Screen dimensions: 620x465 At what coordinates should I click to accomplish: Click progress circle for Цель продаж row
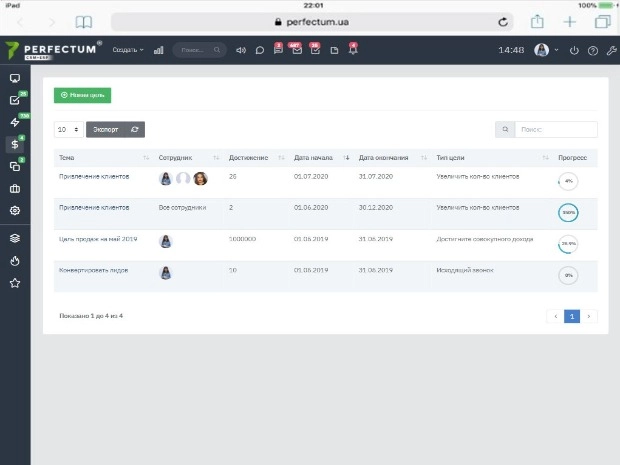pyautogui.click(x=568, y=244)
